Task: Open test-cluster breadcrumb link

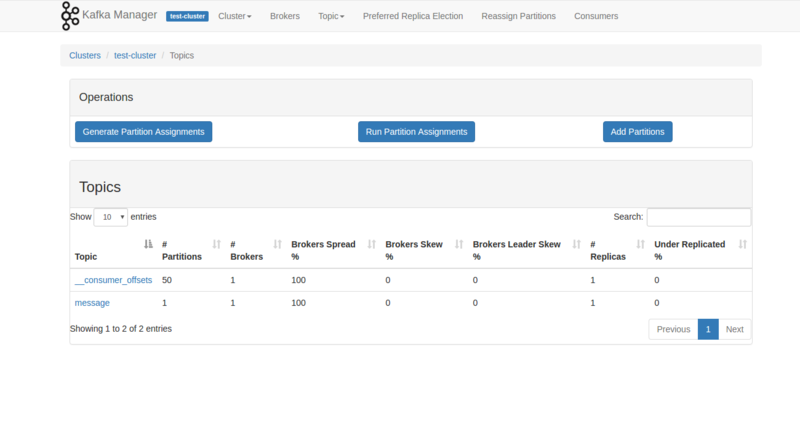Action: tap(135, 55)
